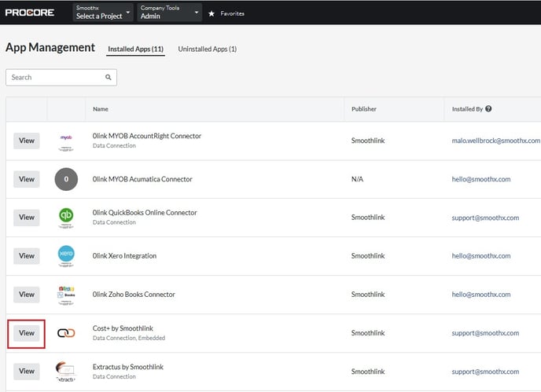Click the green QuickBooks app icon

pos(66,218)
